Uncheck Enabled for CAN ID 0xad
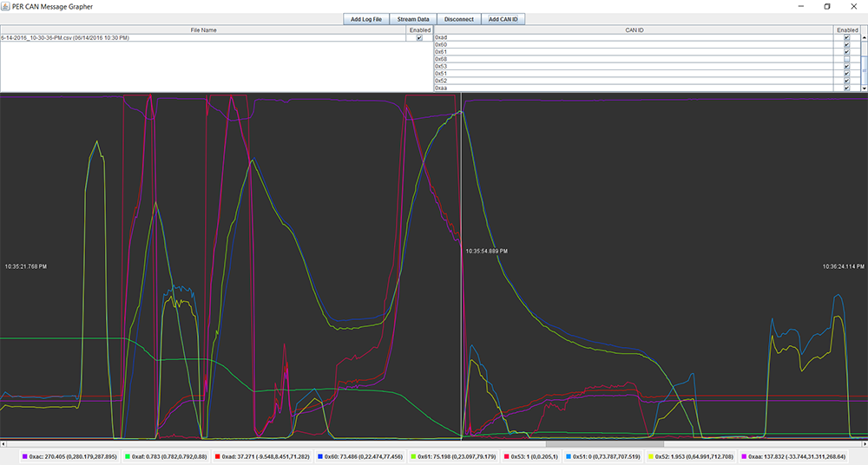The width and height of the screenshot is (868, 465). tap(846, 37)
